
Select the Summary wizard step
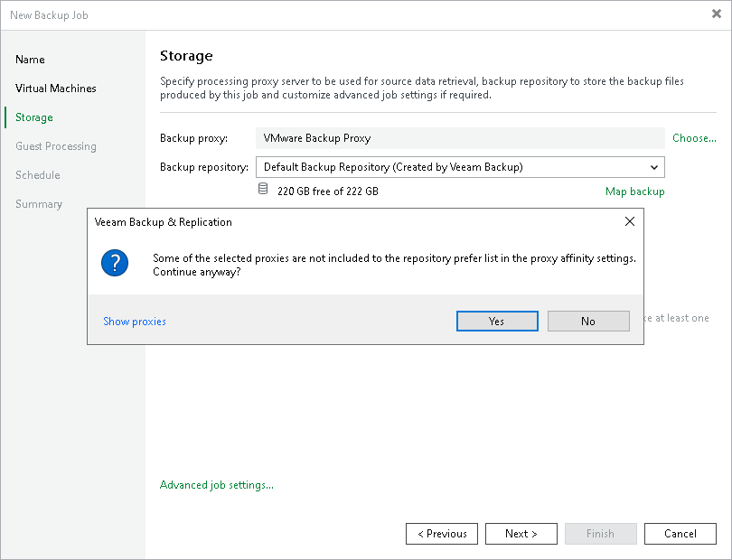pos(39,204)
